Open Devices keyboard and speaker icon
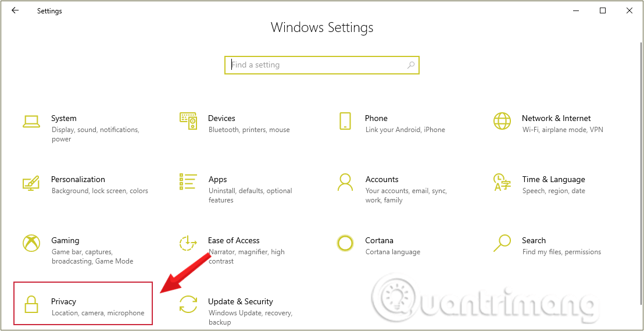This screenshot has width=644, height=331. pos(188,121)
